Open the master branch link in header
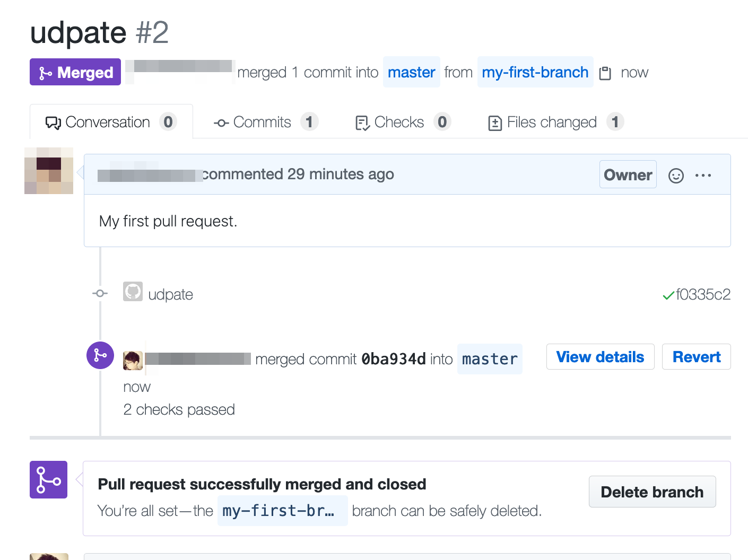 [x=412, y=72]
